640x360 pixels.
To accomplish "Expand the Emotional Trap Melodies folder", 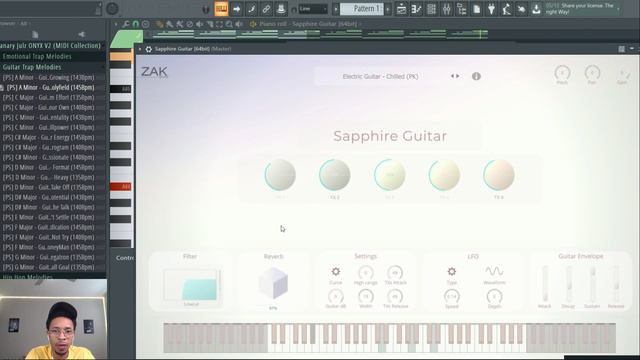I will coord(37,56).
